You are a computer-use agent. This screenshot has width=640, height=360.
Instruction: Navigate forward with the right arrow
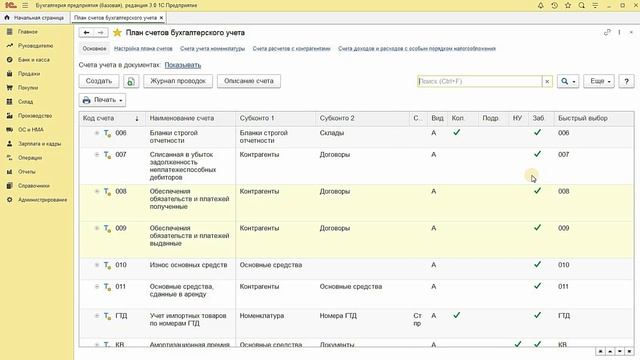(100, 33)
